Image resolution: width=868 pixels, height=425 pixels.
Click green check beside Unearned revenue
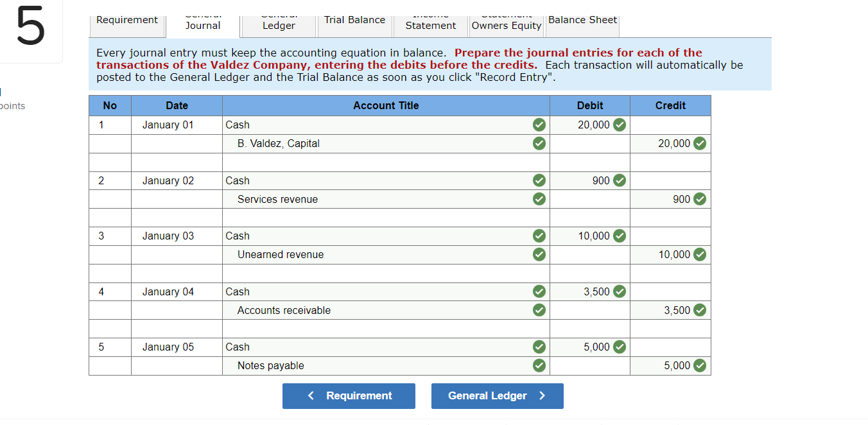coord(539,254)
